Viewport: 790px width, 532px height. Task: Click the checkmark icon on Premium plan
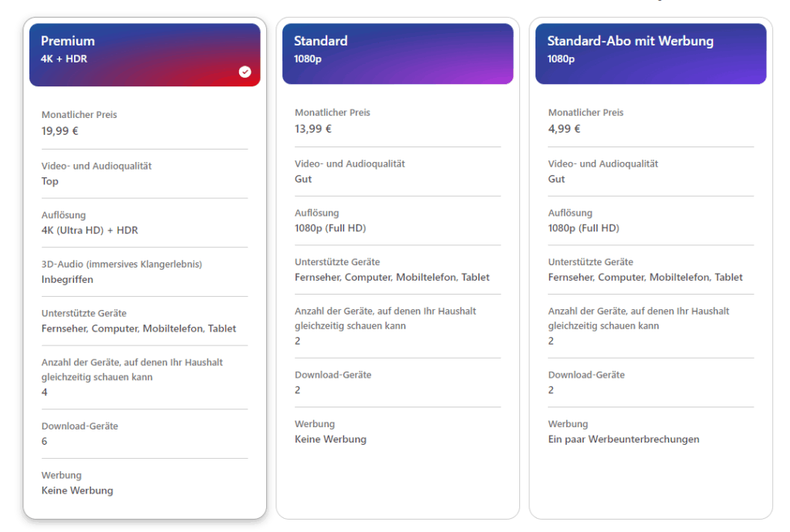click(245, 72)
